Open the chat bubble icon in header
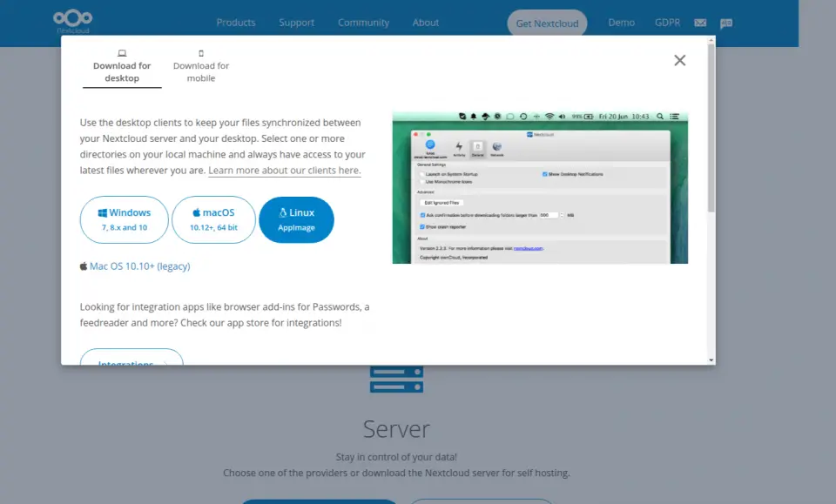The height and width of the screenshot is (504, 836). 726,24
